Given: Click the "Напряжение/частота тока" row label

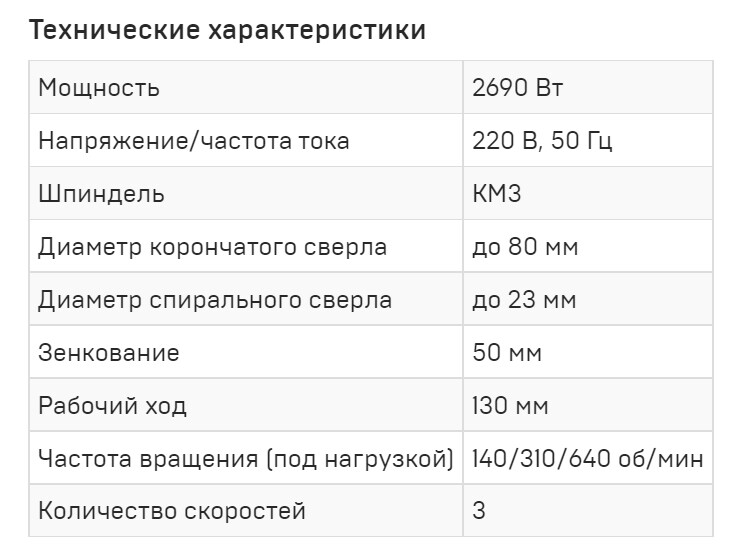Looking at the screenshot, I should (x=194, y=141).
